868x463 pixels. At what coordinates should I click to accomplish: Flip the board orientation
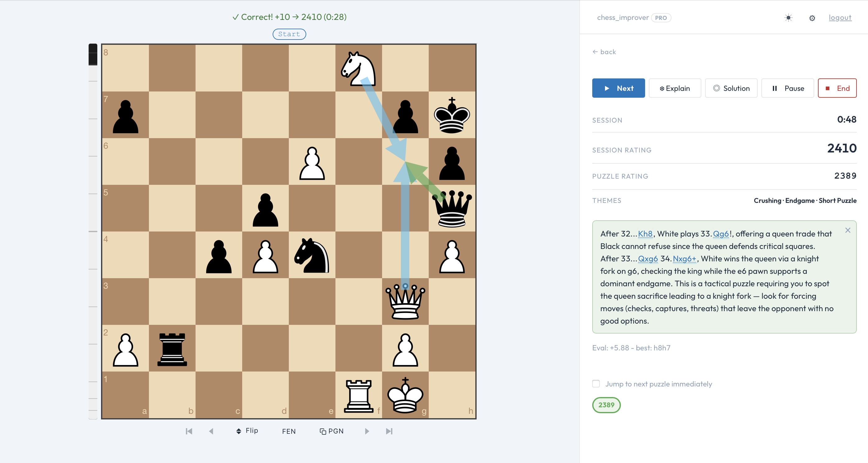(247, 431)
